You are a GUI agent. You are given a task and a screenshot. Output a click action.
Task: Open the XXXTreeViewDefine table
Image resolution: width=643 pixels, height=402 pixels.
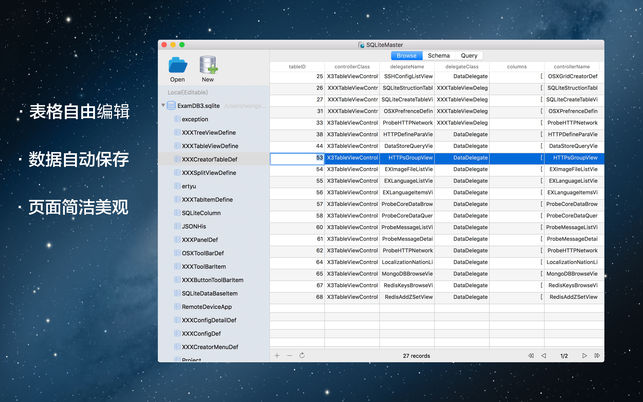(209, 132)
